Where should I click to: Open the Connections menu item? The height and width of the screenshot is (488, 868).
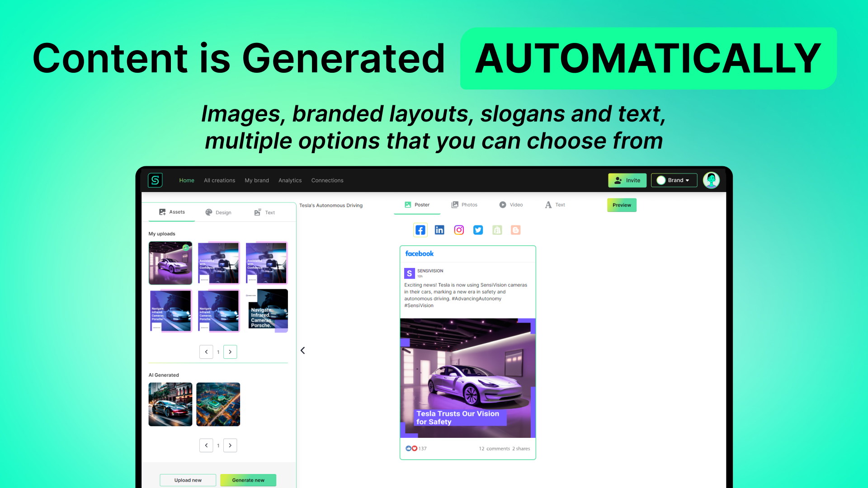pyautogui.click(x=327, y=180)
